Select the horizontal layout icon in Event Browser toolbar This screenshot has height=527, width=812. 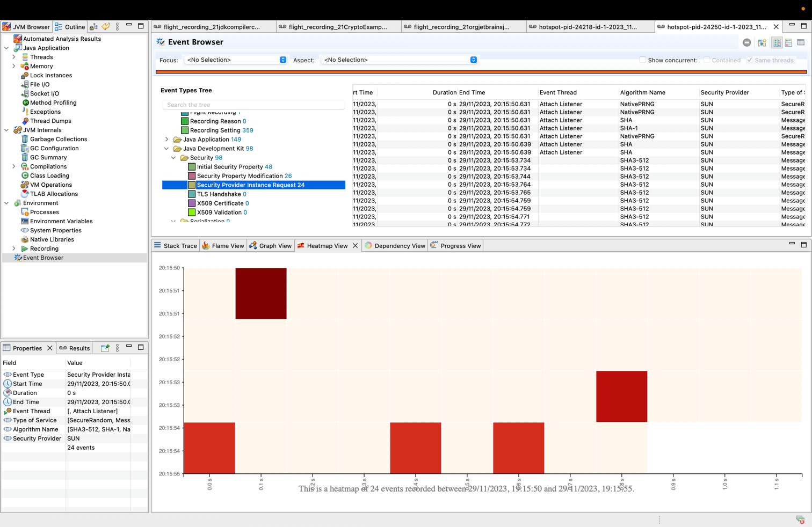tap(788, 42)
